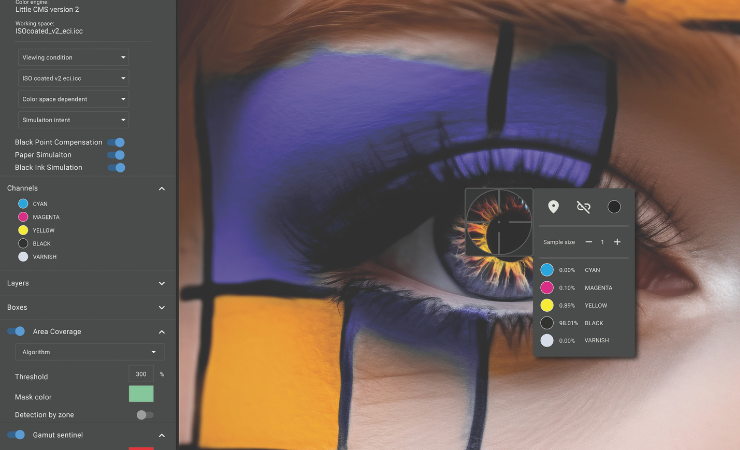740x450 pixels.
Task: Click the green Mask color swatch
Action: [141, 394]
